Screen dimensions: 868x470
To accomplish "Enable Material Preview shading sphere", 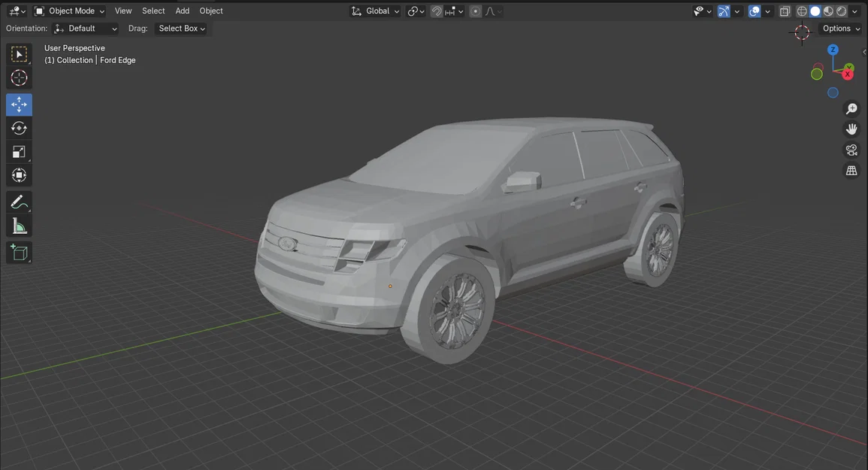I will coord(827,11).
